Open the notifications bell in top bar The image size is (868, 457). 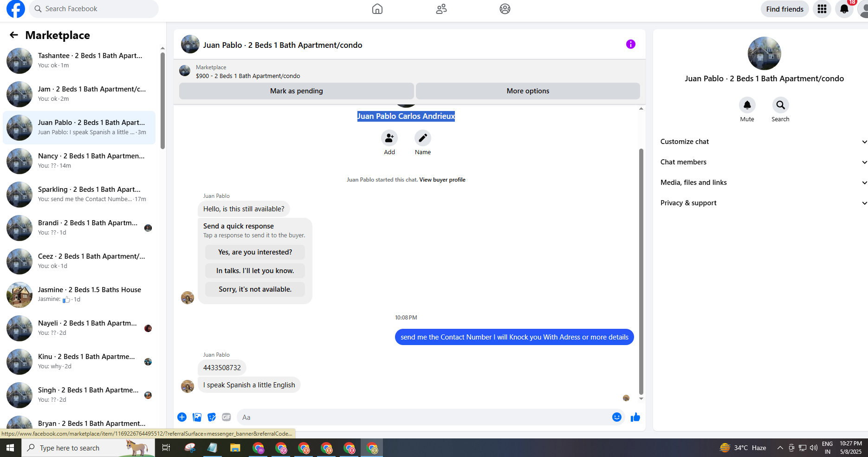(844, 9)
